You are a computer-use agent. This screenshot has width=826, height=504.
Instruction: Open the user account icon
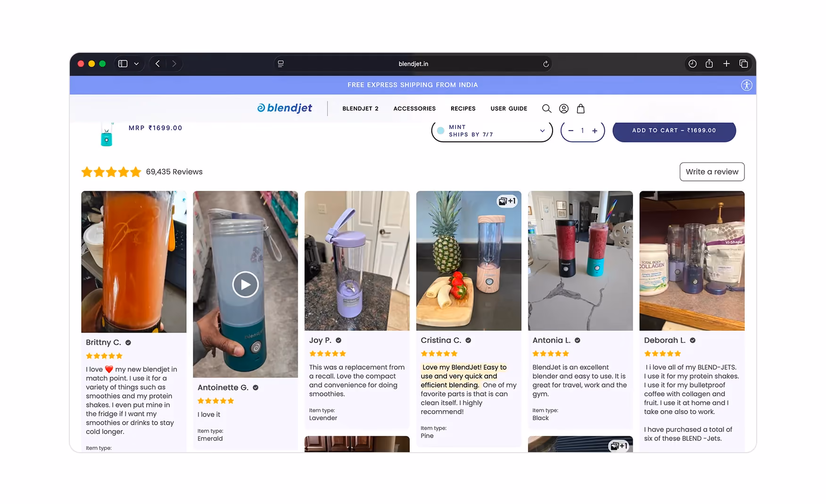(564, 109)
